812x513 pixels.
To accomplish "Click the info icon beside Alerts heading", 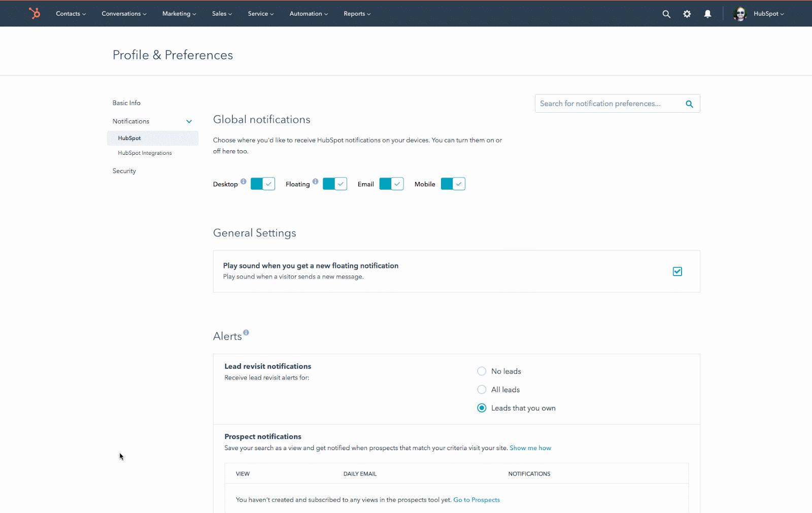I will pyautogui.click(x=246, y=332).
